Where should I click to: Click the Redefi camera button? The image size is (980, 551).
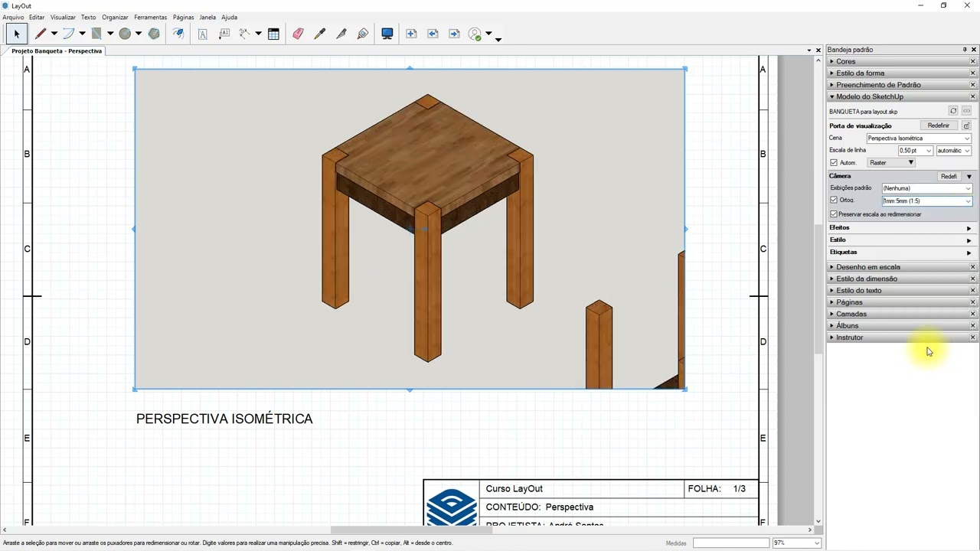[949, 177]
